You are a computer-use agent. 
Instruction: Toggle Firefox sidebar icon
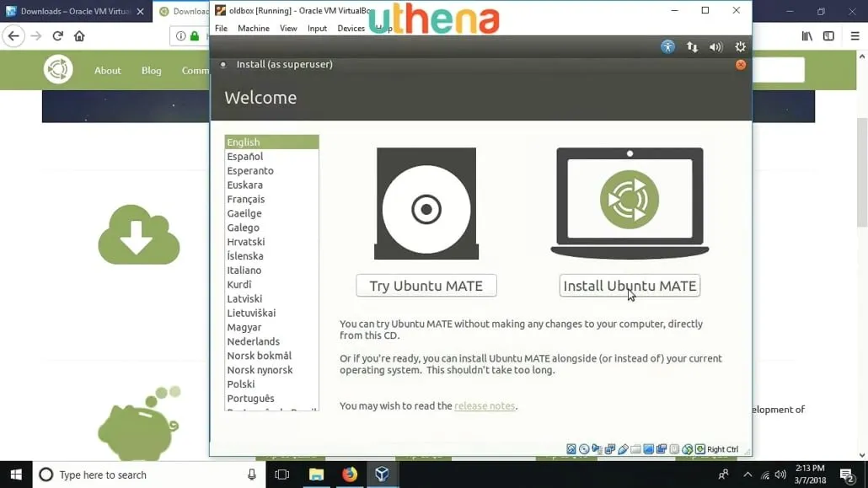(x=828, y=36)
